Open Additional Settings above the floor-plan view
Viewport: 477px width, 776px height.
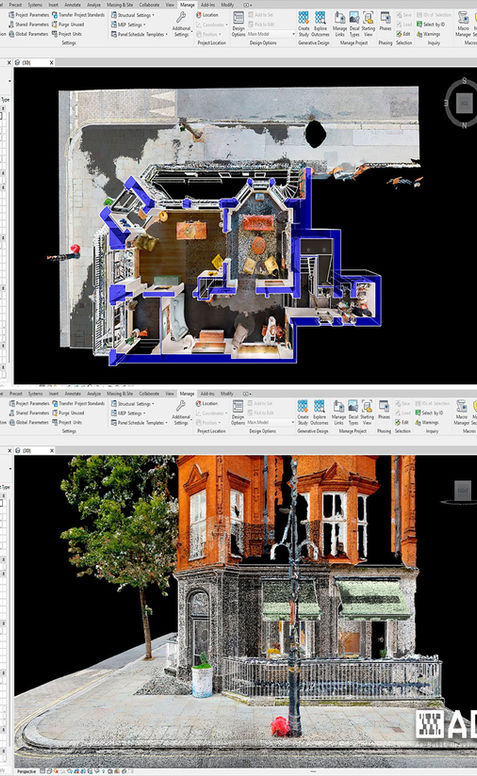coord(181,24)
